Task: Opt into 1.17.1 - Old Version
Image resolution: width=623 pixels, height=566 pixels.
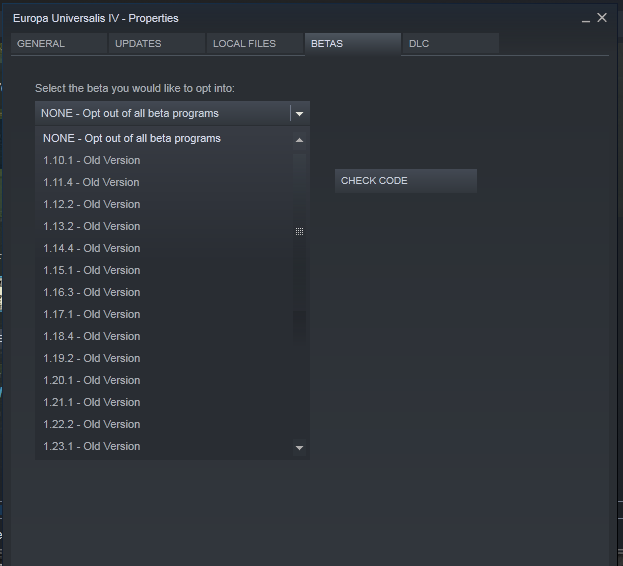Action: tap(91, 314)
